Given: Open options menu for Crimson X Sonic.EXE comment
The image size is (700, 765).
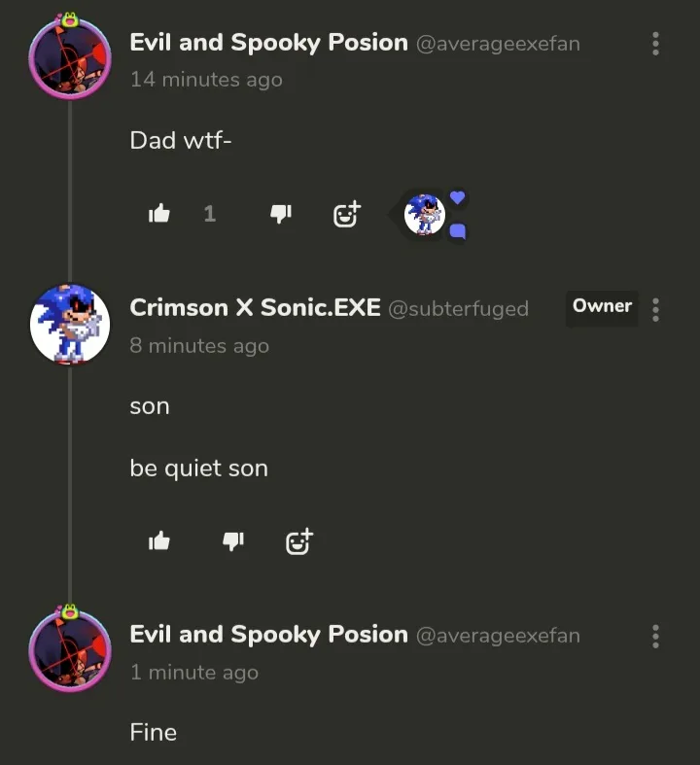Looking at the screenshot, I should [656, 309].
